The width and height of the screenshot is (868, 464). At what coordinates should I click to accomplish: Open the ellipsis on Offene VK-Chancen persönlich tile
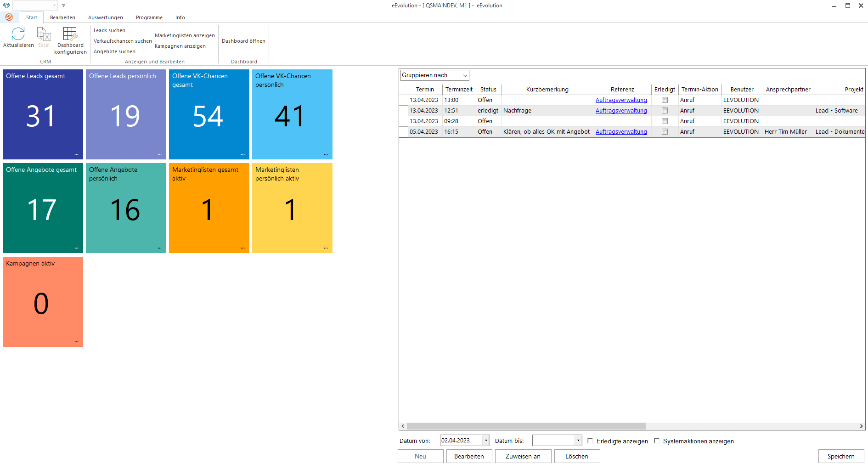click(x=326, y=154)
